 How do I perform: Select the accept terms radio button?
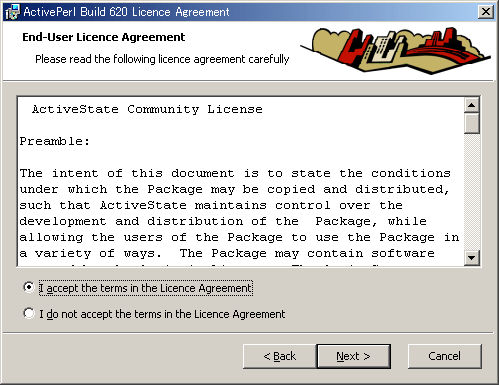[x=29, y=287]
